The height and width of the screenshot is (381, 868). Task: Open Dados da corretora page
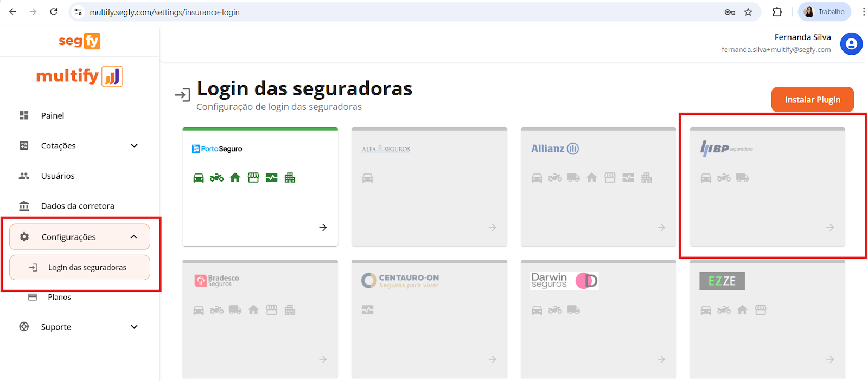click(x=78, y=206)
